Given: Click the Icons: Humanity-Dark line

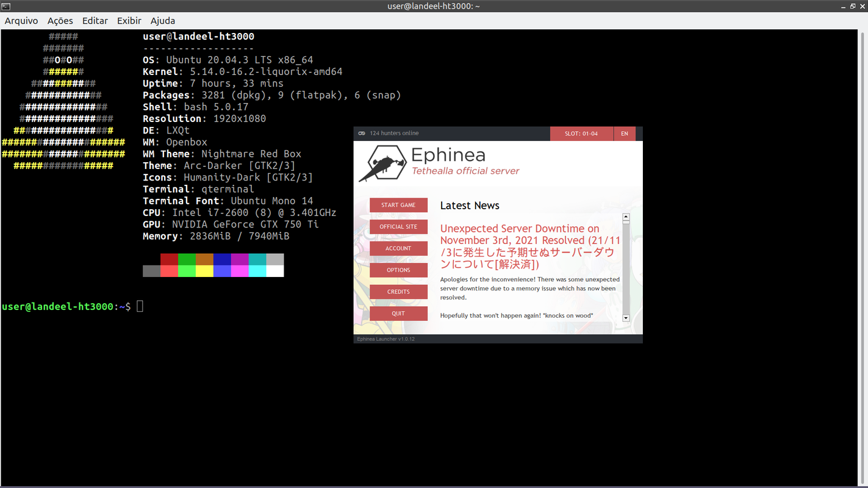Looking at the screenshot, I should tap(228, 178).
